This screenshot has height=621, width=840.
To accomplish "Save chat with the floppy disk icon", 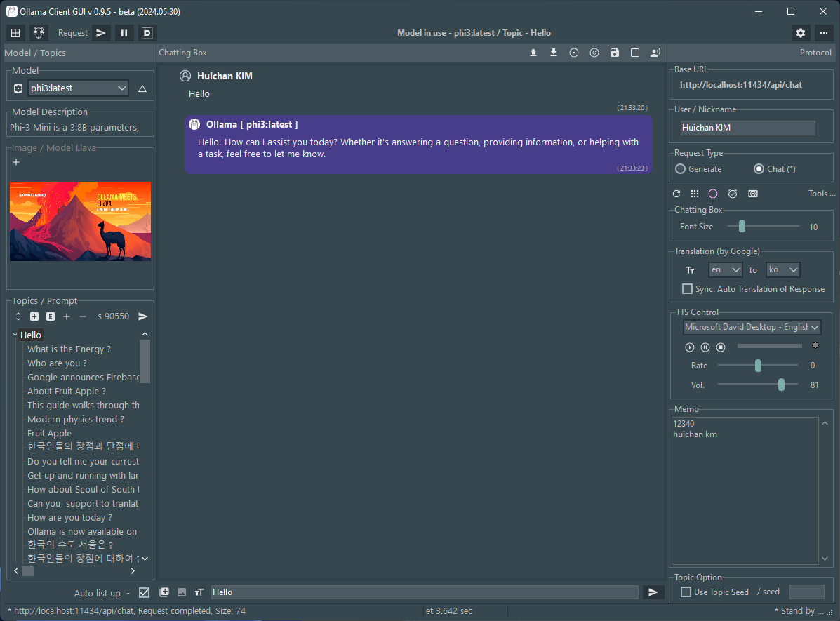I will [x=615, y=53].
